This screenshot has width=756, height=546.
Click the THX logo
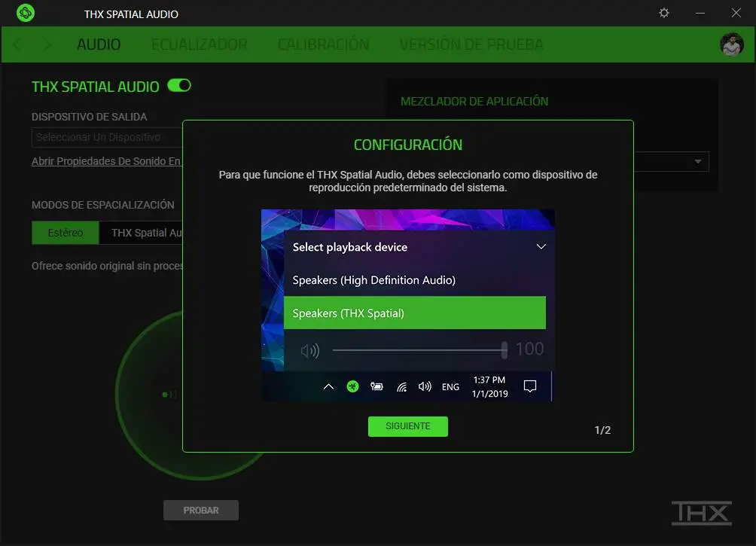(702, 513)
